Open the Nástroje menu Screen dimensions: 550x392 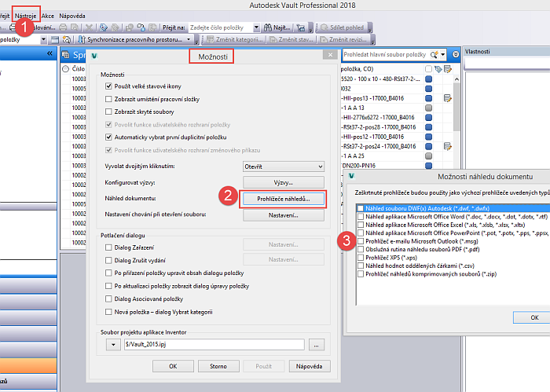click(x=26, y=16)
